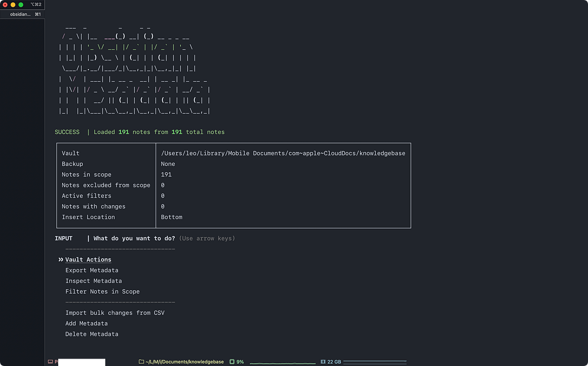Choose the Delete Metadata option

tap(92, 334)
